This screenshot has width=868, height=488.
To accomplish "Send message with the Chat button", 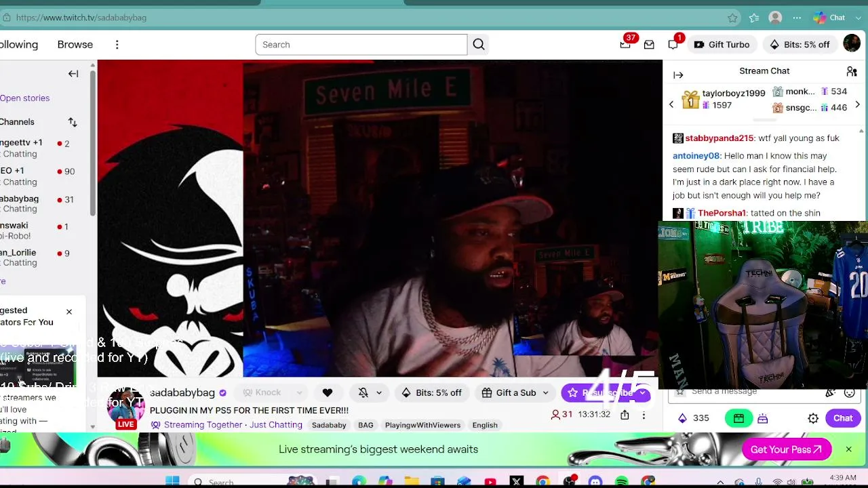I will point(843,418).
